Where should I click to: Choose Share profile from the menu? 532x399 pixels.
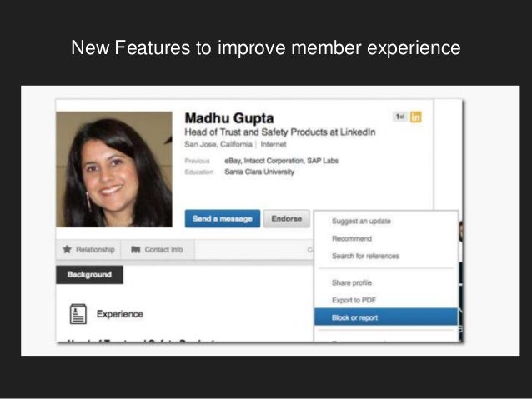tap(352, 282)
